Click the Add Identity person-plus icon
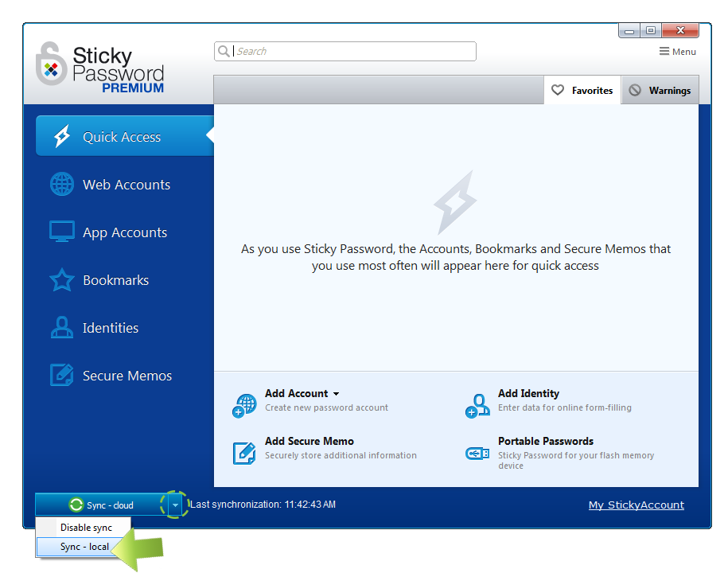 tap(477, 406)
